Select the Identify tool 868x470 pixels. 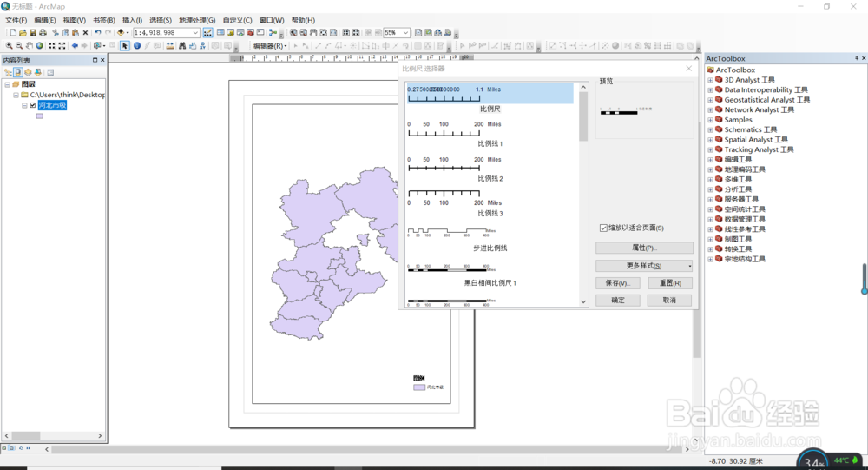pyautogui.click(x=137, y=45)
